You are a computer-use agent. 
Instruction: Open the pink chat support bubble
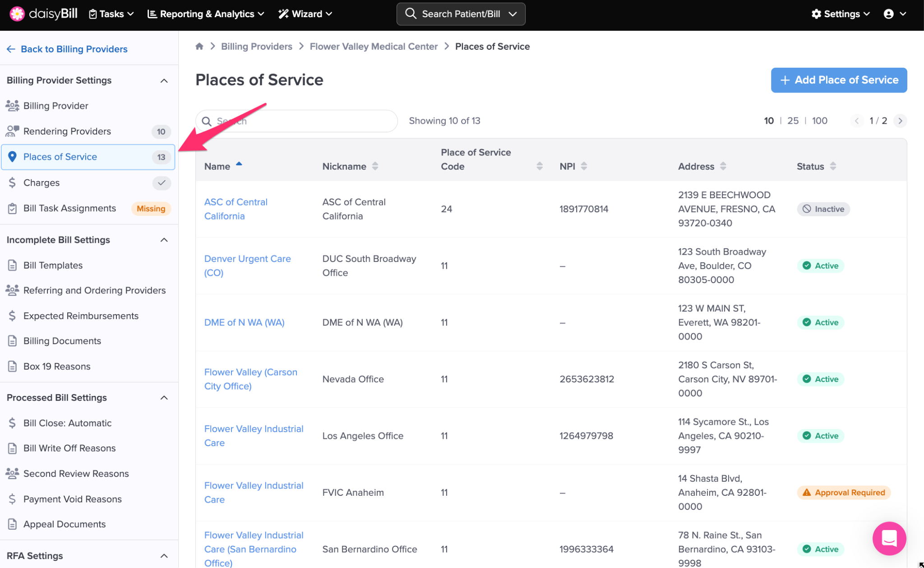(x=889, y=538)
